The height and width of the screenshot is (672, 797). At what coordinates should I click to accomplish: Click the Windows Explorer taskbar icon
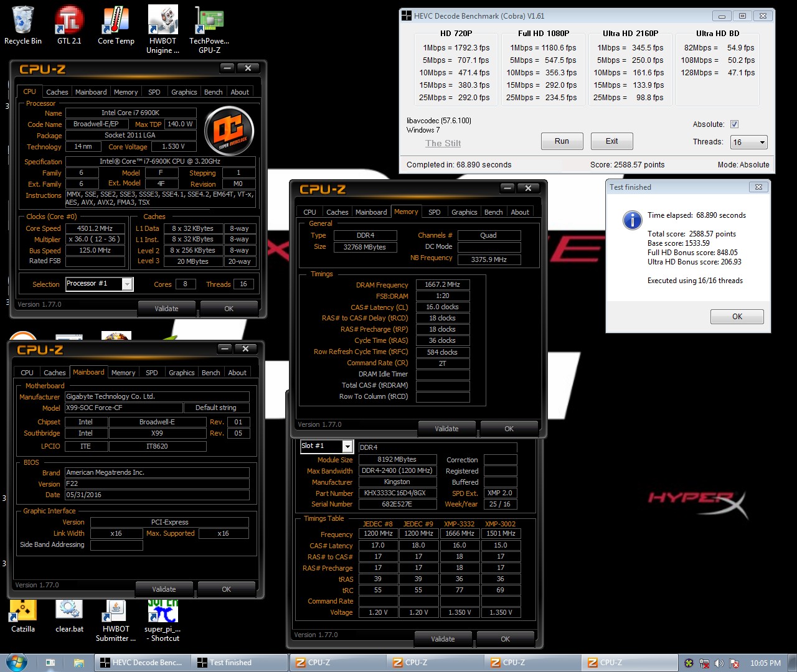(79, 663)
